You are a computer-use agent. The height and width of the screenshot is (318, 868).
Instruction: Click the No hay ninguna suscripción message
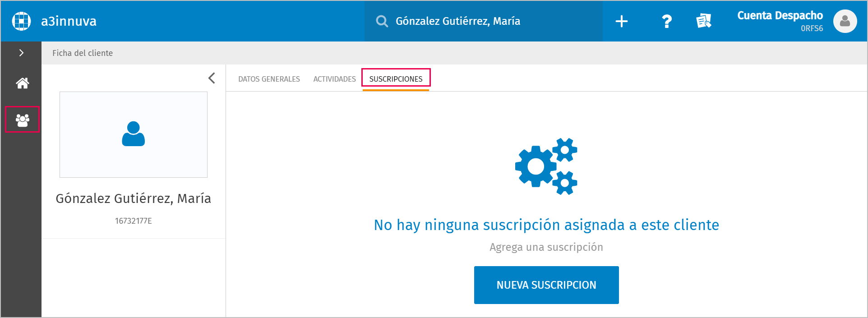point(546,225)
